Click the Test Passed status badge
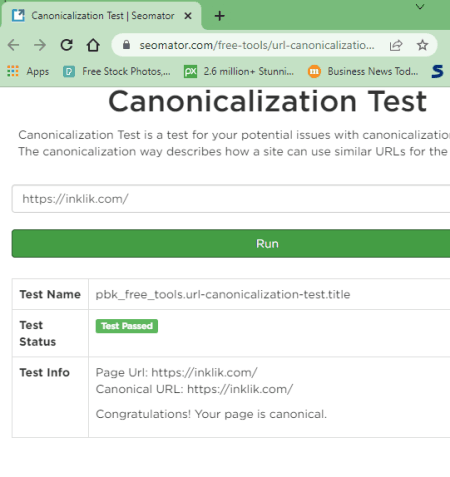The width and height of the screenshot is (450, 477). click(127, 326)
